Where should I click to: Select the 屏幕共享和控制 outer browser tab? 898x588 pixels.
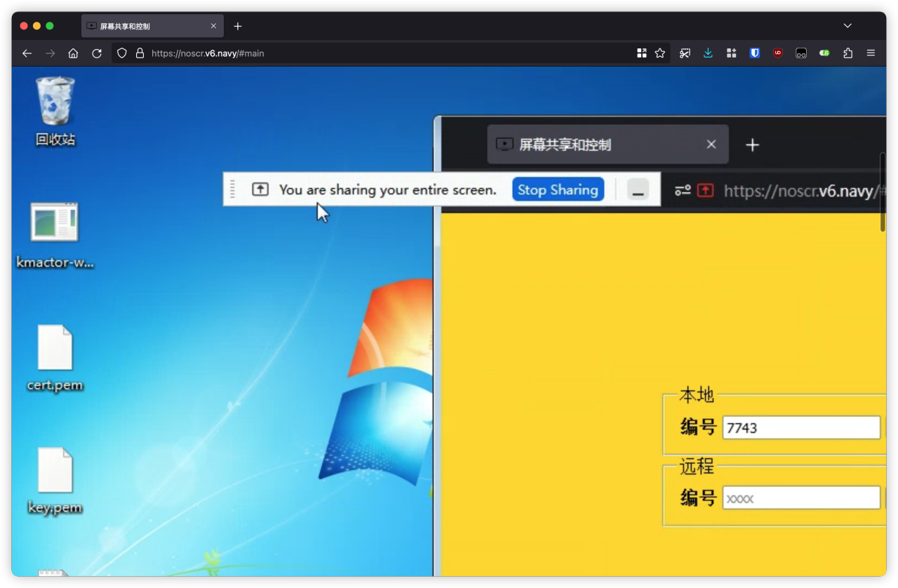[152, 26]
